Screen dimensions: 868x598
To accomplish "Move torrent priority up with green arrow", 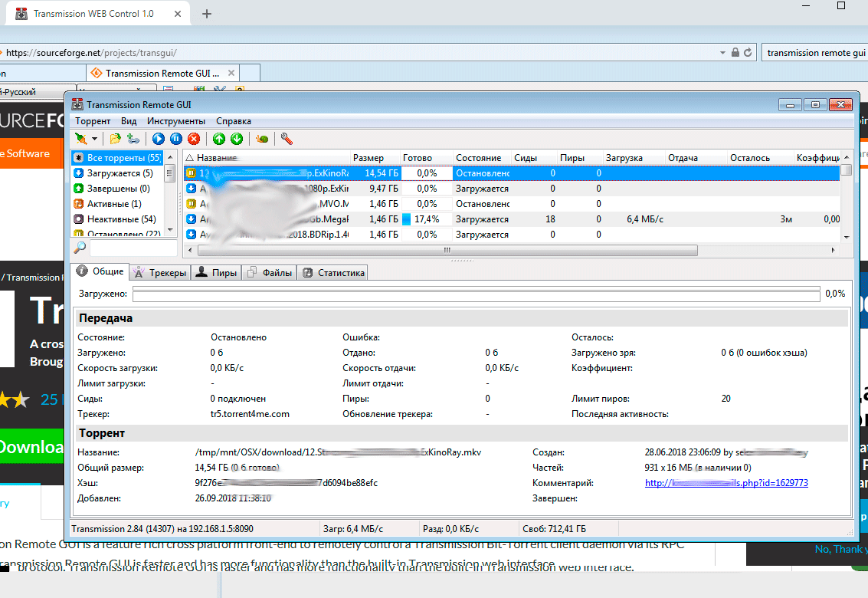I will 219,139.
